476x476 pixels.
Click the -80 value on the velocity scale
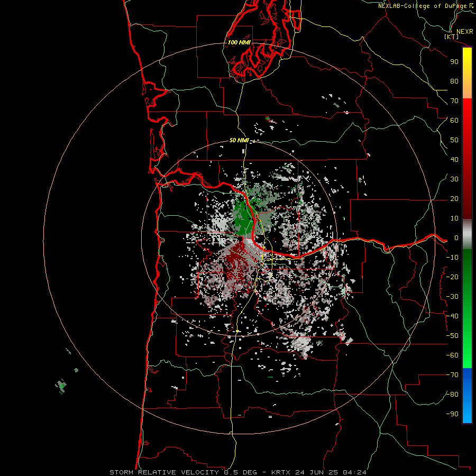click(x=452, y=395)
